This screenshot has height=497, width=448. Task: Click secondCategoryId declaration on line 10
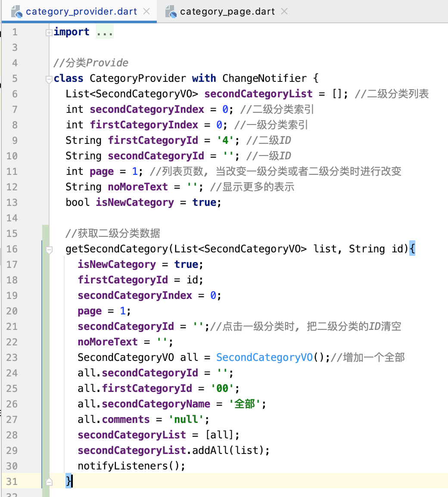tap(156, 156)
